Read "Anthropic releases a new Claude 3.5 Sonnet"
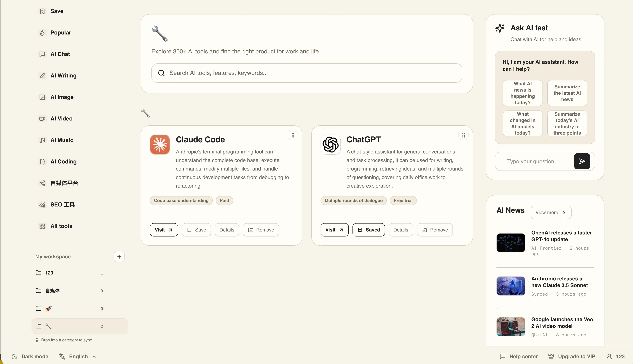 560,282
